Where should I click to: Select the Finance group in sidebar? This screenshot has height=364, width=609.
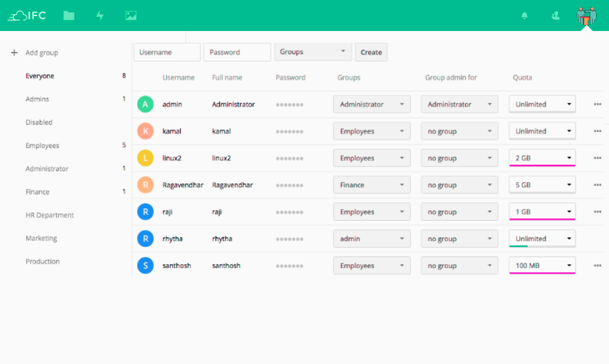37,192
